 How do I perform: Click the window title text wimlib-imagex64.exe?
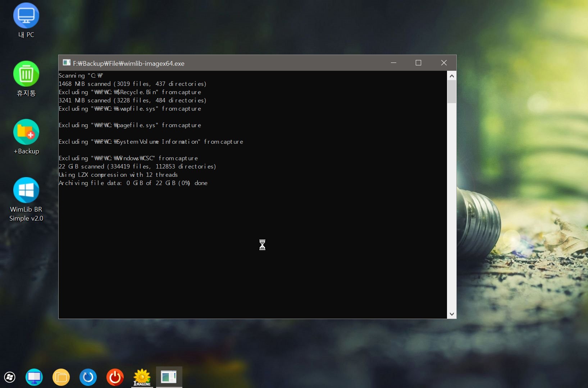(129, 64)
